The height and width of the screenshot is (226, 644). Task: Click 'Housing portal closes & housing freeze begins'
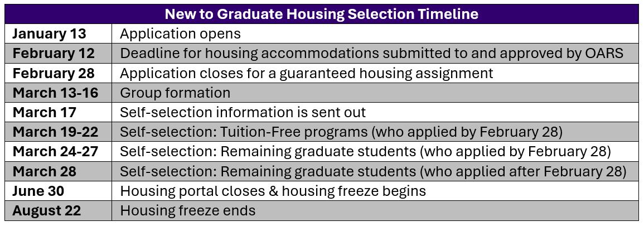click(x=273, y=191)
